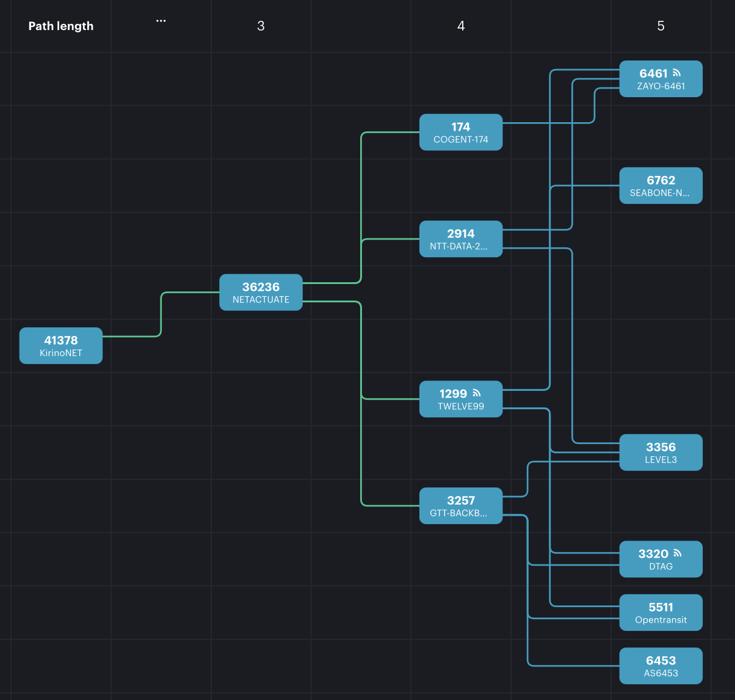Image resolution: width=735 pixels, height=700 pixels.
Task: Click the path length 4 column header
Action: pyautogui.click(x=461, y=26)
